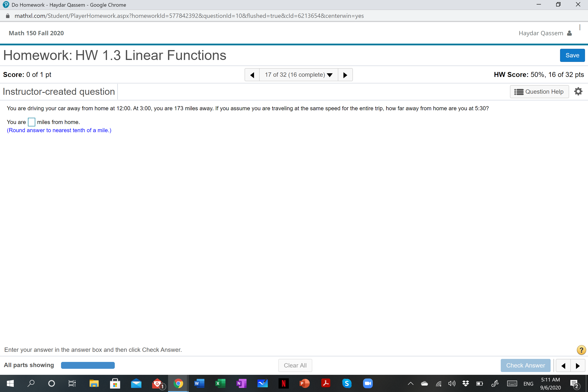Open the Math 150 Fall 2020 course link

36,33
